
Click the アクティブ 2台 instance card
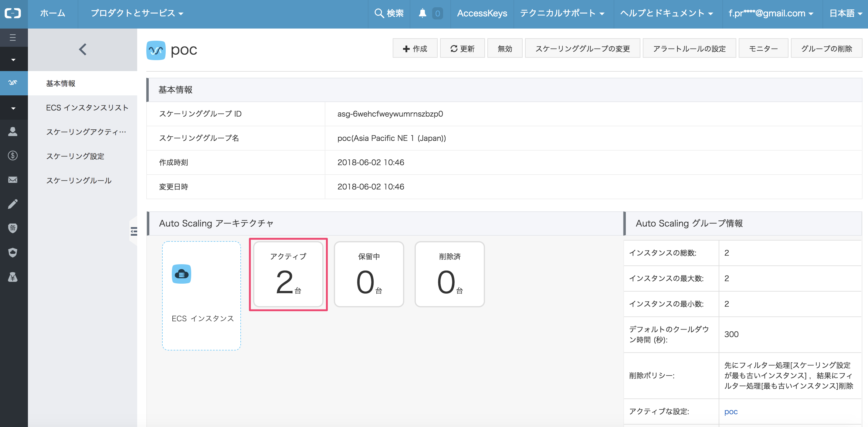point(288,274)
